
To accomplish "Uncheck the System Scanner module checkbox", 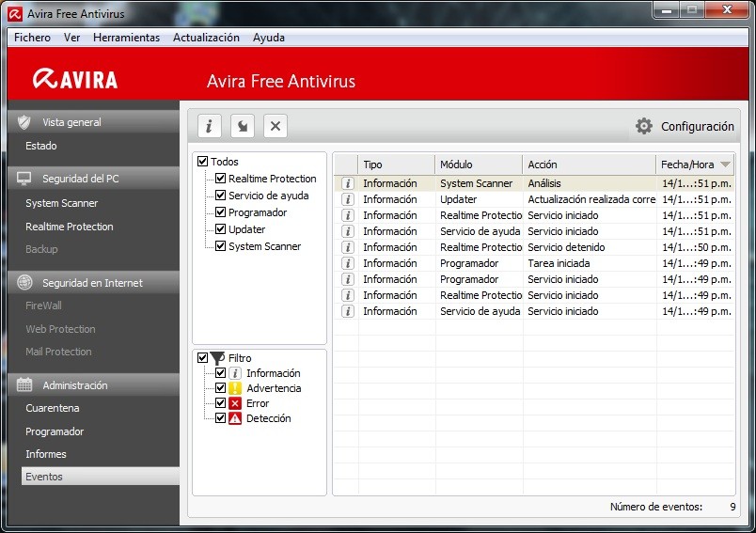I will 220,245.
